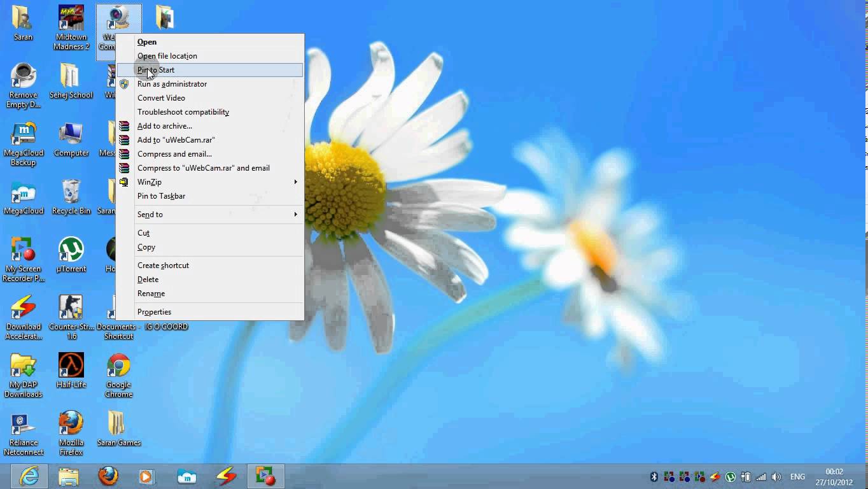This screenshot has width=868, height=489.
Task: Select Compress and email...
Action: pyautogui.click(x=210, y=154)
